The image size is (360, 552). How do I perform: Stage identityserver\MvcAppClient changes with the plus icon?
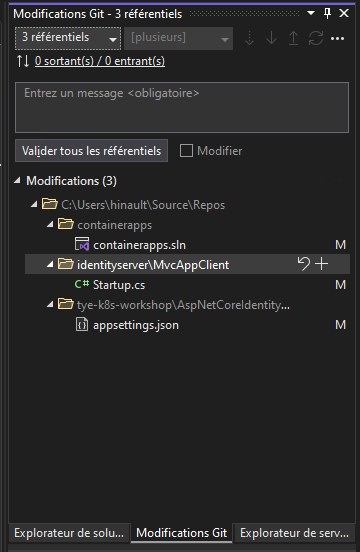click(x=322, y=264)
